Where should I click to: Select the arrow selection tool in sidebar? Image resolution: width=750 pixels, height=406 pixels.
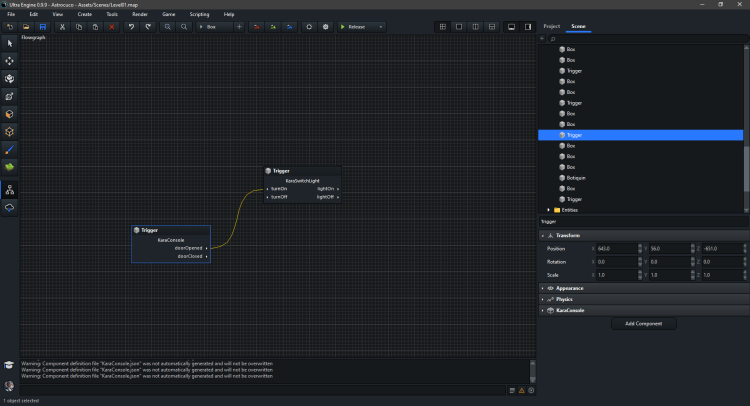tap(10, 44)
